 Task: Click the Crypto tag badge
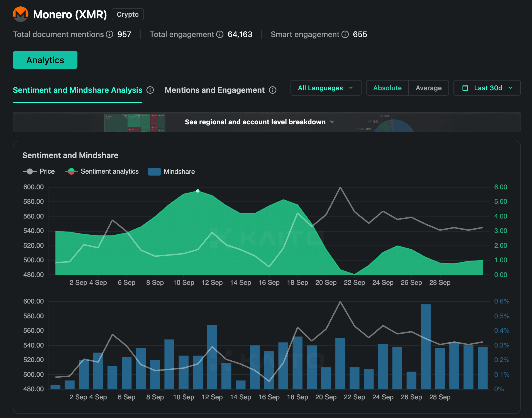[128, 14]
